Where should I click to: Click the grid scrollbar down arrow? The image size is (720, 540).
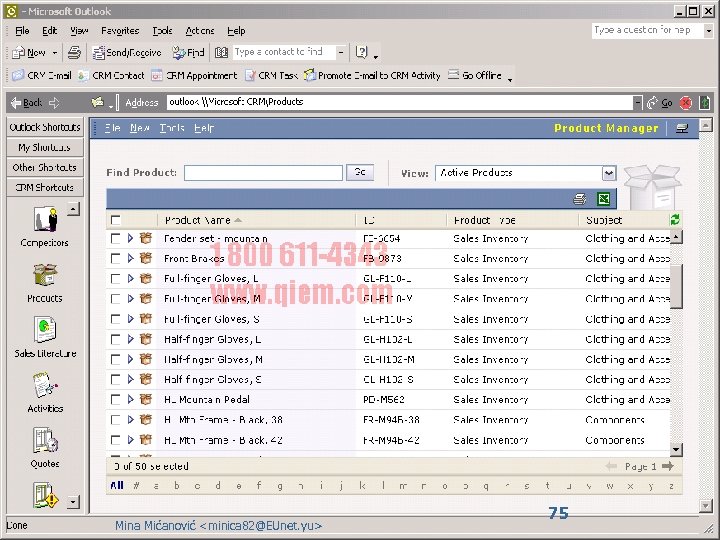click(x=676, y=450)
